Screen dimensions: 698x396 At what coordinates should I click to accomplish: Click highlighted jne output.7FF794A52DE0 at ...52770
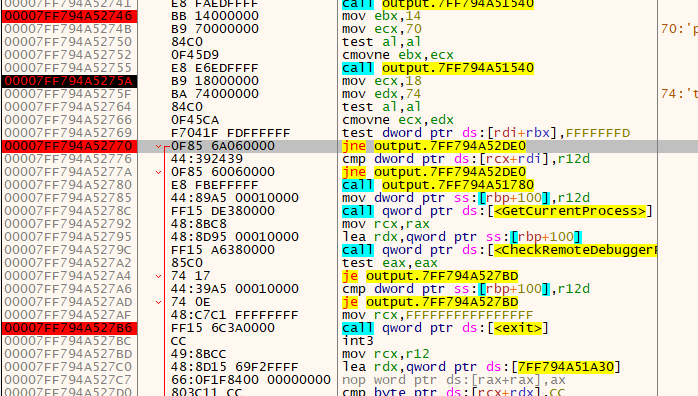(434, 146)
